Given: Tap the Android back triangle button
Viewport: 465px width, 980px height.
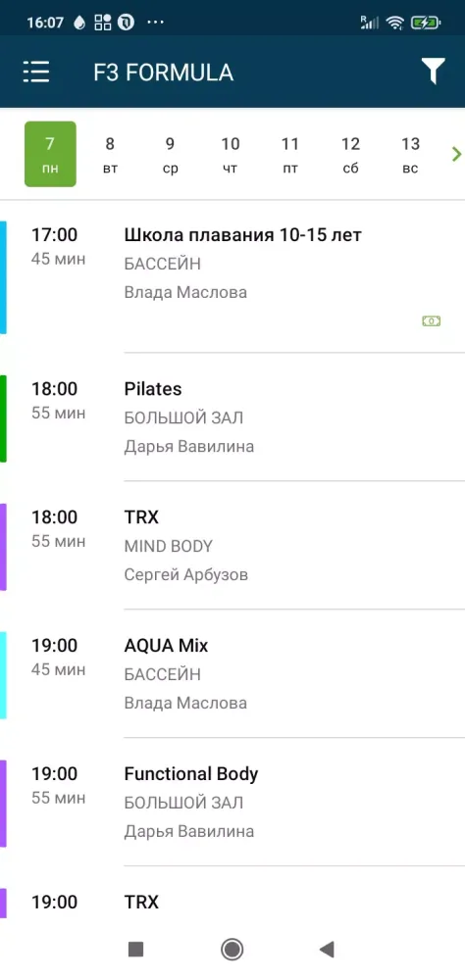Looking at the screenshot, I should point(326,950).
